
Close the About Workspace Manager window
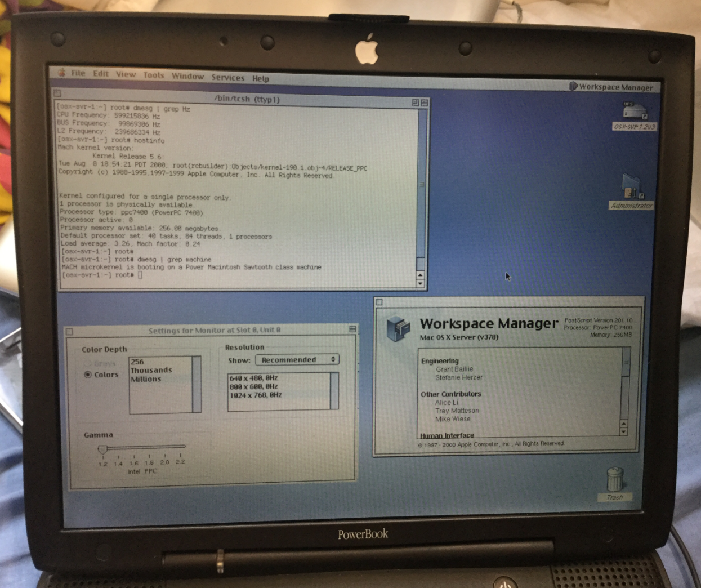379,302
